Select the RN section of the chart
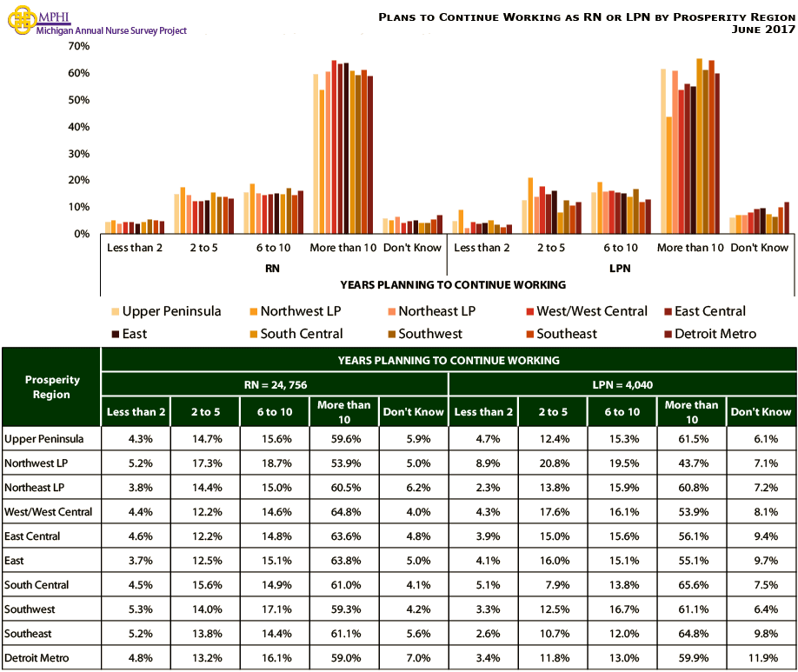The height and width of the screenshot is (672, 798). click(x=272, y=268)
